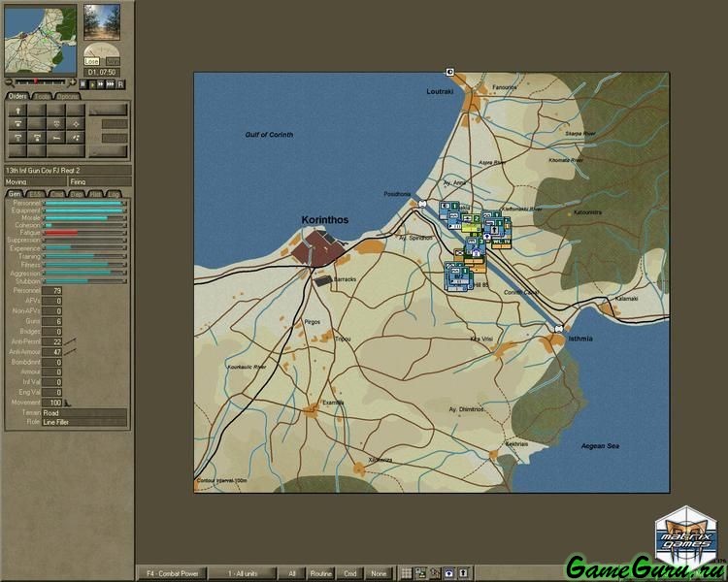Switch to the Orders tab

pos(17,96)
